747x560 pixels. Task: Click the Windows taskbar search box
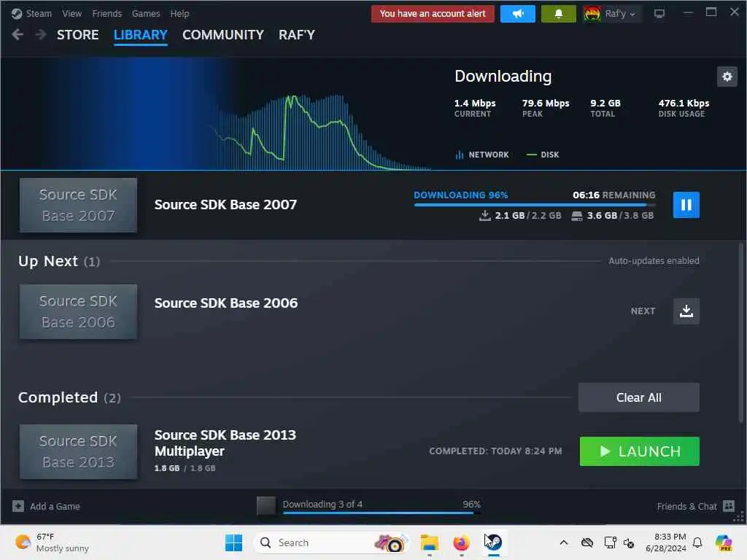tap(331, 542)
